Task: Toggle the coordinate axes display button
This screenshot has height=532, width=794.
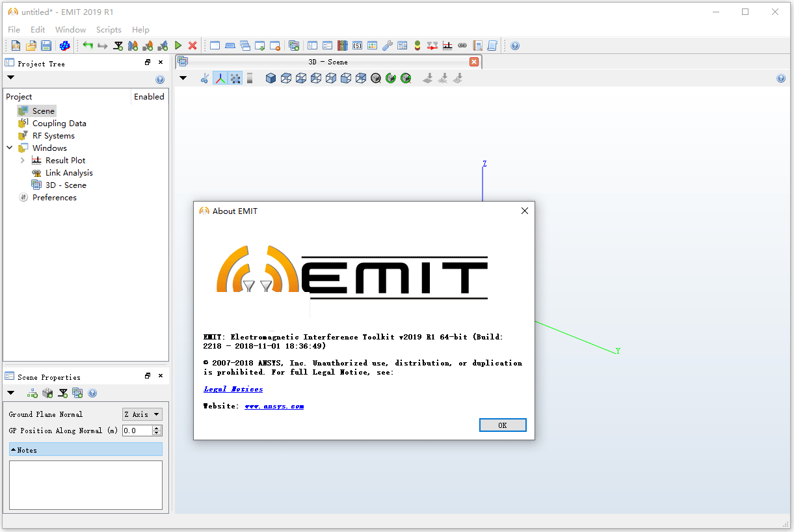Action: click(x=220, y=78)
